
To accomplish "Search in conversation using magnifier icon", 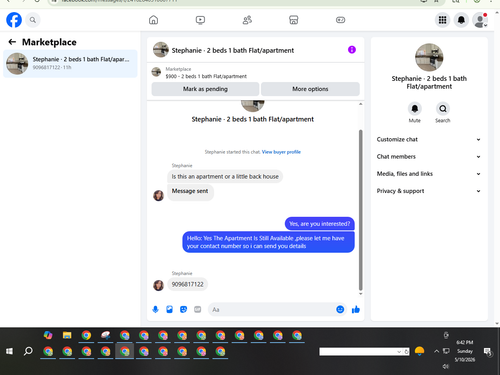I will point(443,109).
